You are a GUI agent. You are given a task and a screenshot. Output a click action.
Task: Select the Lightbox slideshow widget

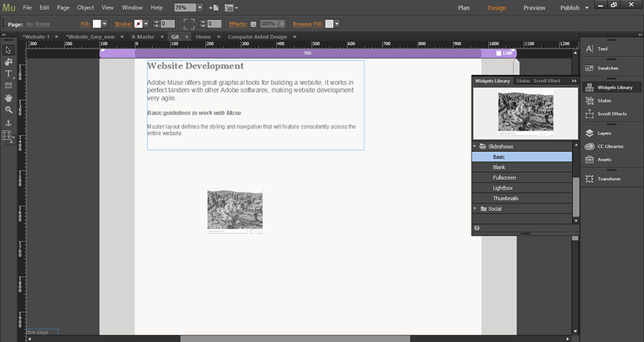coord(503,188)
